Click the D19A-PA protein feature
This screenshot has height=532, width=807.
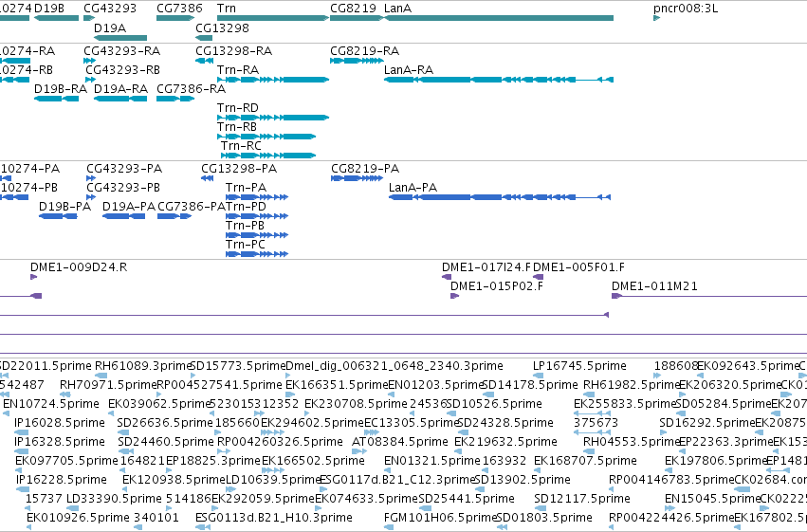coord(123,216)
